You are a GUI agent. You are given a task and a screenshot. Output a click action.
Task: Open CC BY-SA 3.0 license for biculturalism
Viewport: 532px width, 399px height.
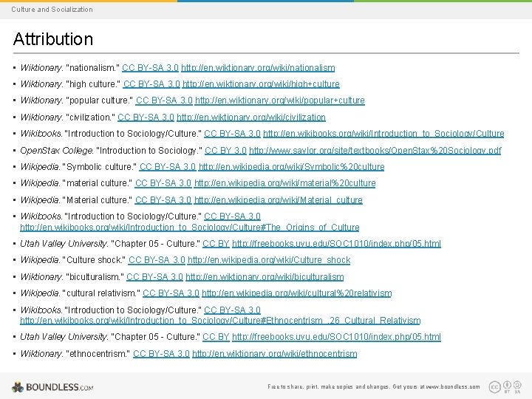point(154,277)
